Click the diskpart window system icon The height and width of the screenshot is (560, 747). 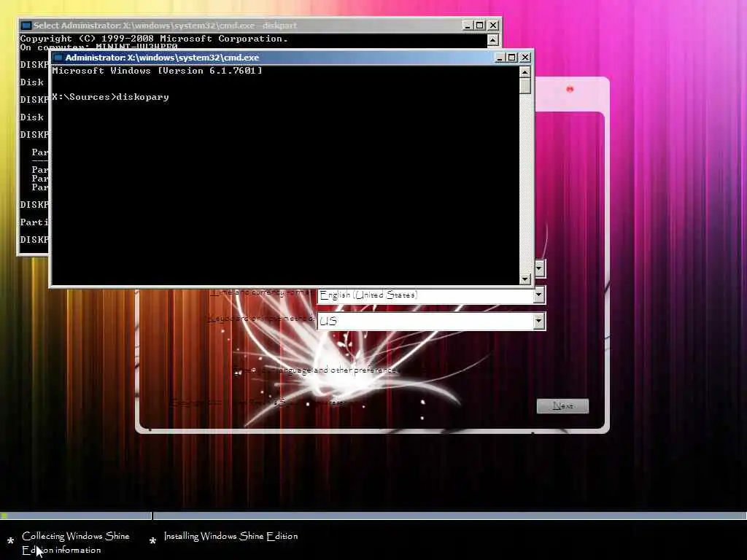click(x=26, y=26)
